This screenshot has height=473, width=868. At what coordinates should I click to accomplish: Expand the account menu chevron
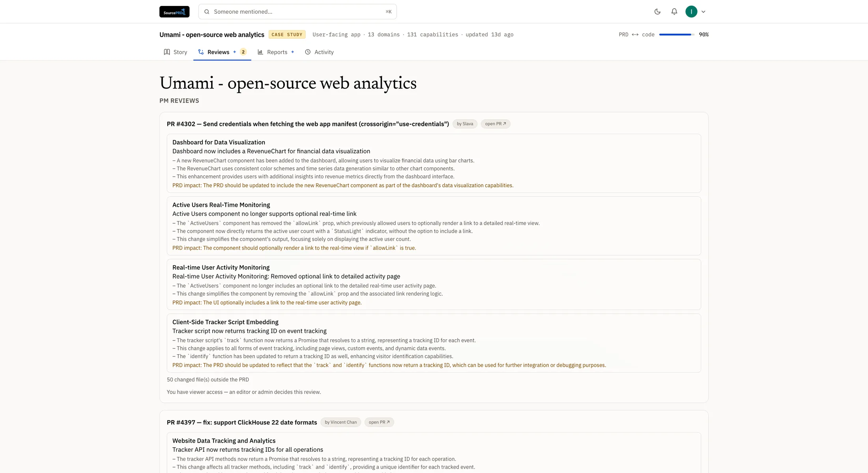point(703,12)
